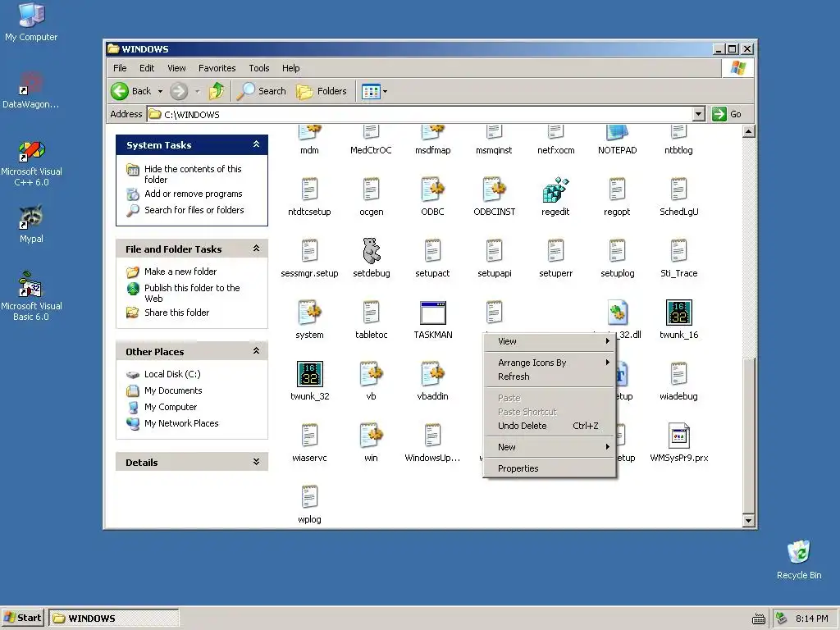Select the win settings file icon
The height and width of the screenshot is (630, 840).
372,436
